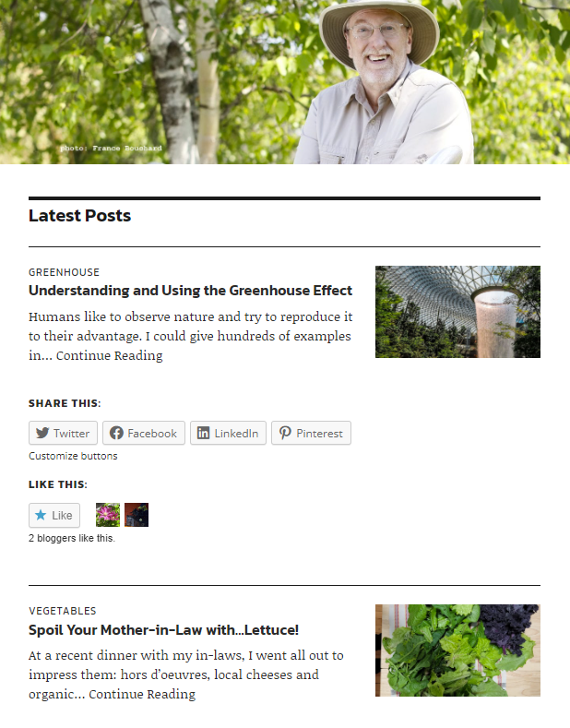Screen dimensions: 570x728
Task: Open the pink flower blogger avatar
Action: click(108, 515)
